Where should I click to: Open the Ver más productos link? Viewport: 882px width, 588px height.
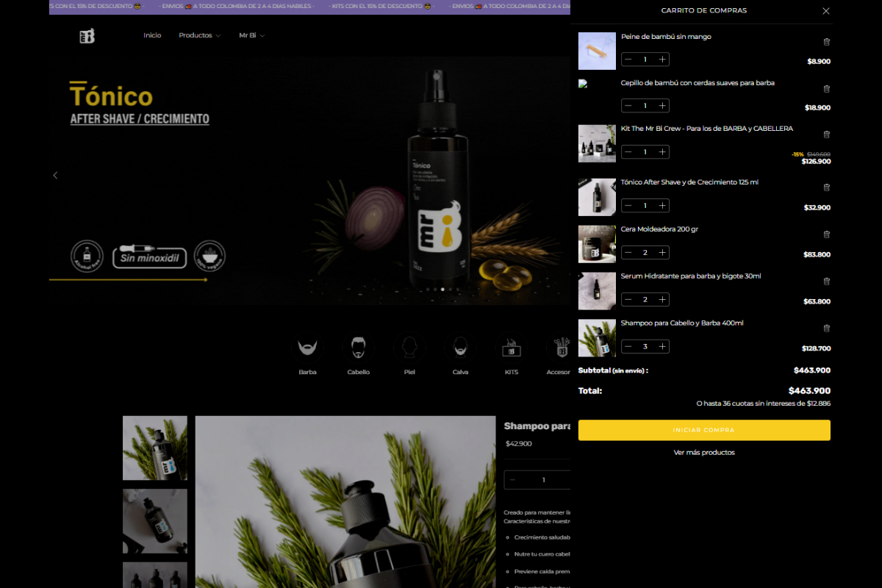(704, 453)
